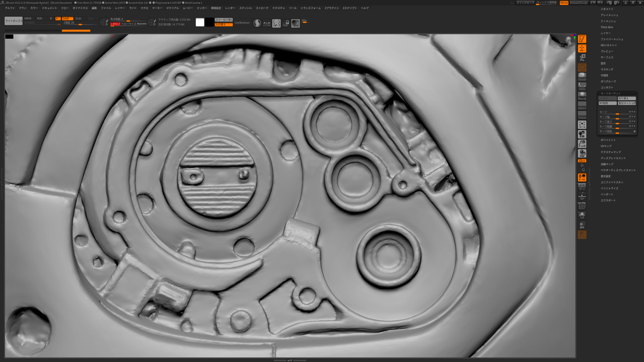Viewport: 644px width, 362px height.
Task: Click the Transpose (Xポーズ) icon
Action: click(276, 23)
